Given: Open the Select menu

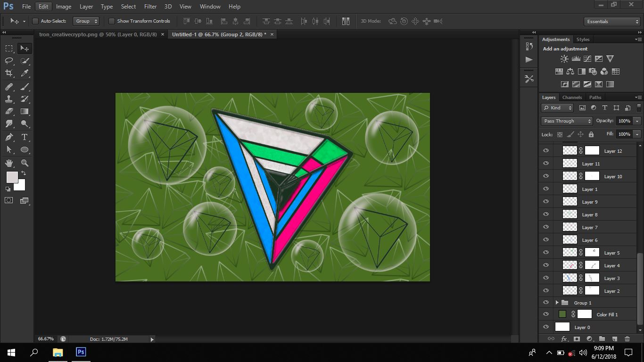Looking at the screenshot, I should (x=128, y=7).
